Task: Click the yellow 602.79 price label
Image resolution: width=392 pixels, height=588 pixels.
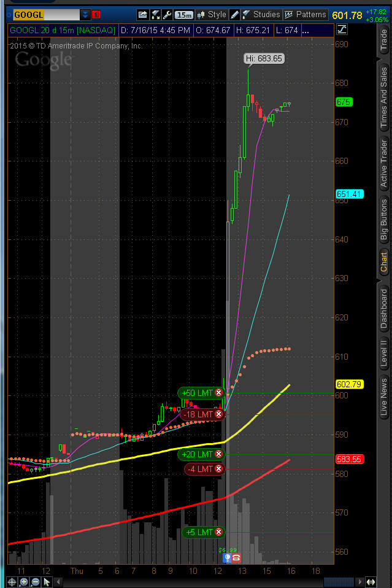Action: (x=350, y=384)
